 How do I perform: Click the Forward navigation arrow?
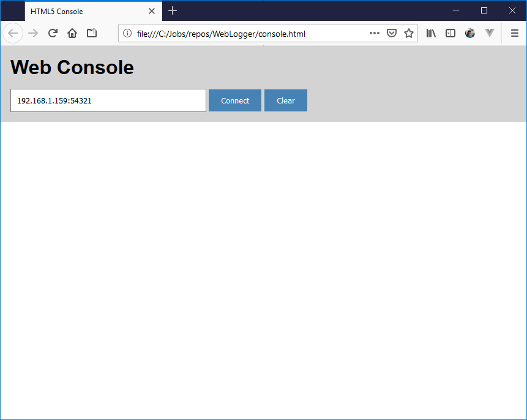[x=33, y=34]
